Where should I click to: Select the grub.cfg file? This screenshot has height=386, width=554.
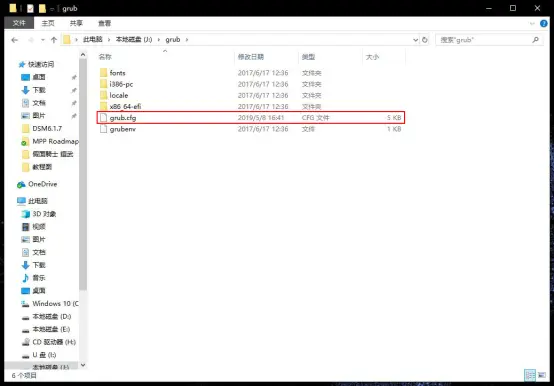pos(251,118)
